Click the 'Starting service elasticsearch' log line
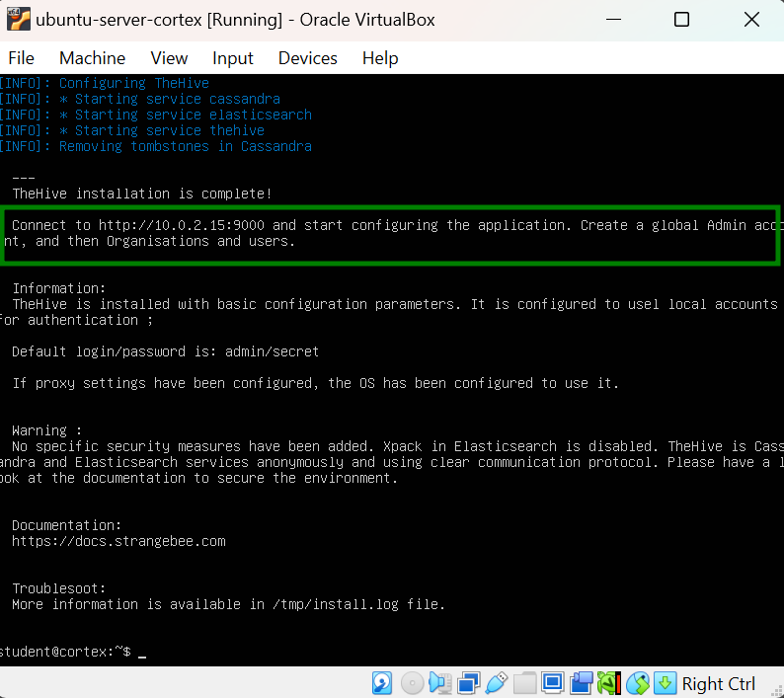 pyautogui.click(x=155, y=115)
